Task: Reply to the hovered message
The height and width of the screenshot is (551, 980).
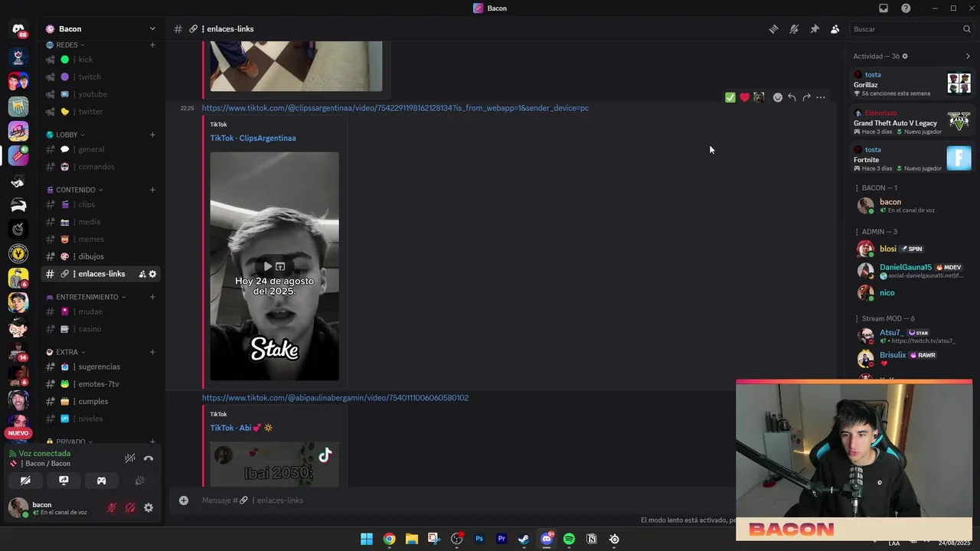Action: pyautogui.click(x=792, y=97)
